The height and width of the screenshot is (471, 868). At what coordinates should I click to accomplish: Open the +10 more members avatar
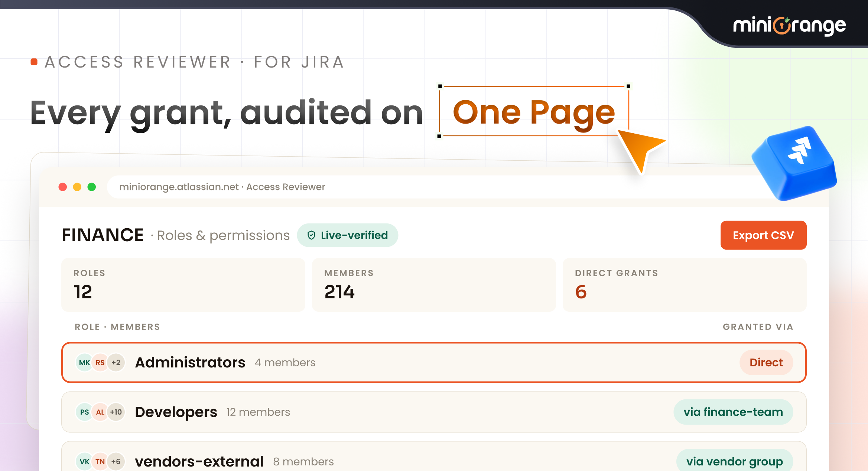point(116,412)
